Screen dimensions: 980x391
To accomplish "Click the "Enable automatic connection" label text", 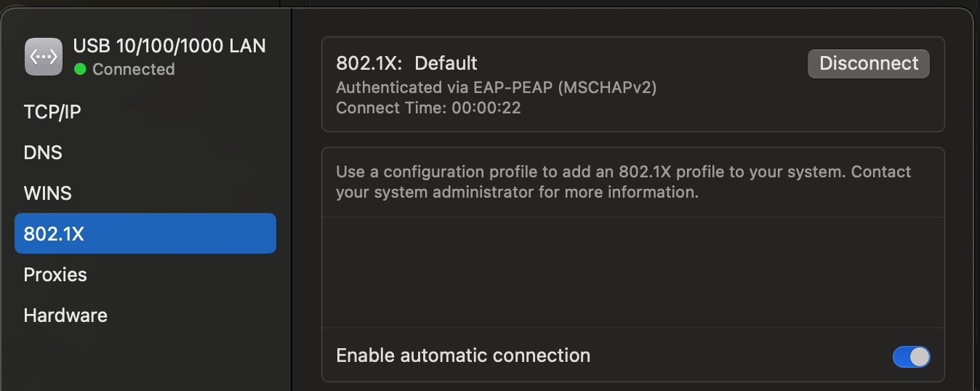I will [463, 355].
